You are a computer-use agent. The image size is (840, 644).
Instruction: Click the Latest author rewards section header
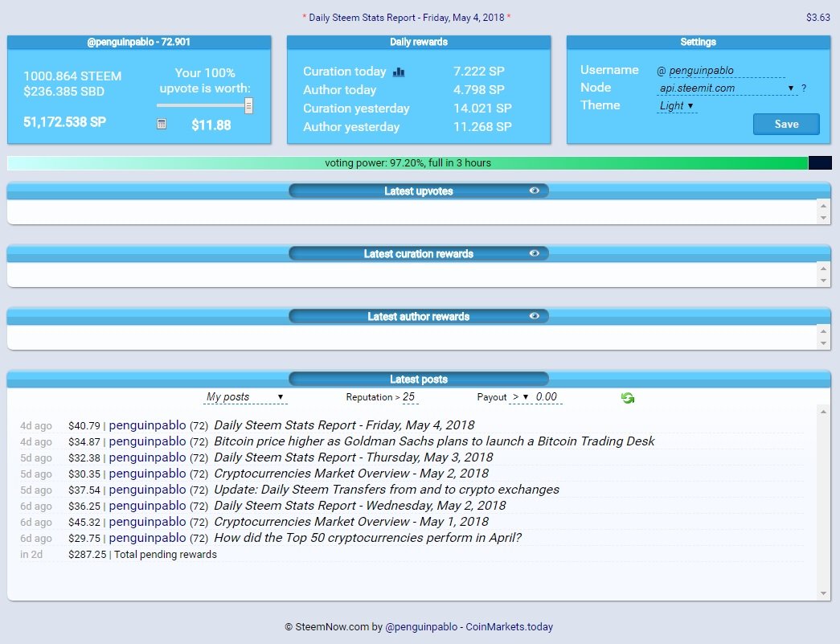(419, 316)
